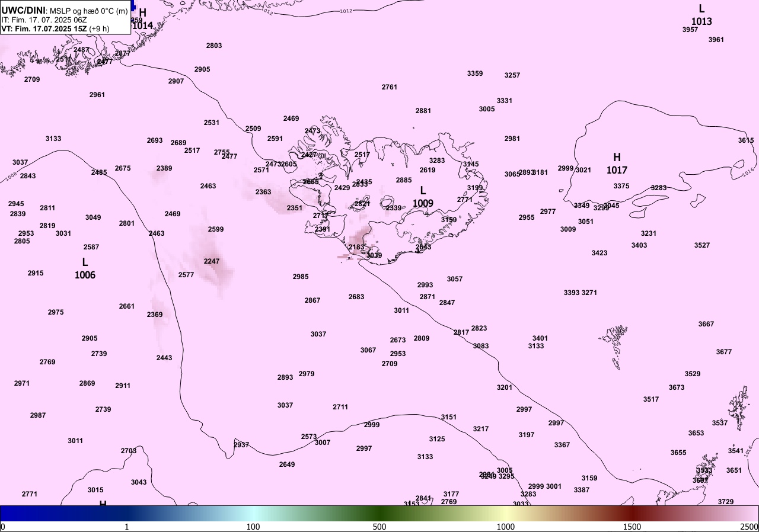
Task: Click the freezing level value 3359
Action: pyautogui.click(x=475, y=73)
